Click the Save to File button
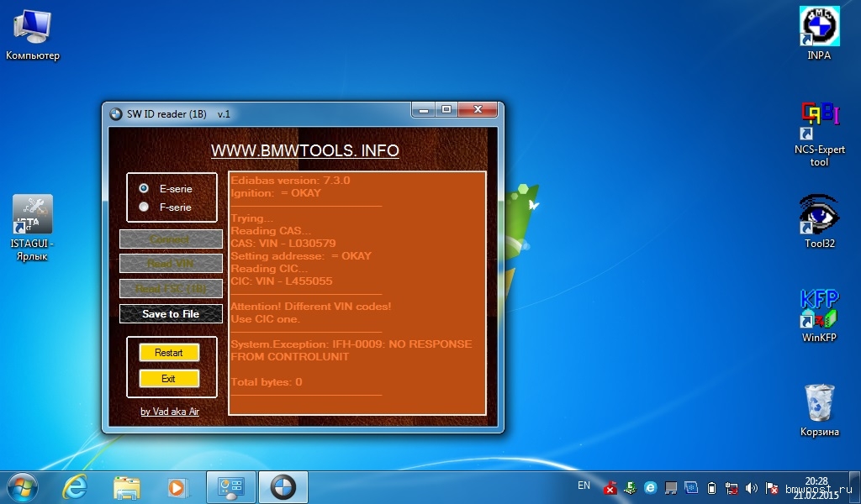The image size is (861, 504). (x=171, y=313)
